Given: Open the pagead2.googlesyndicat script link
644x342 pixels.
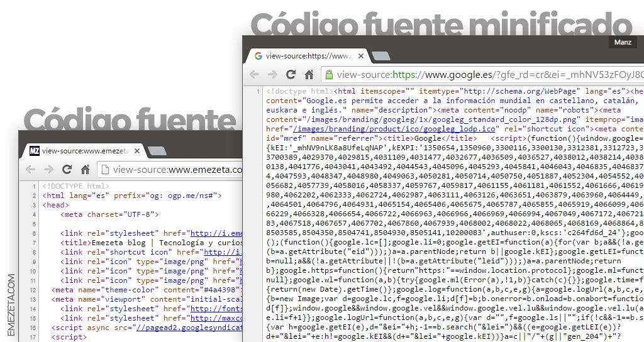Looking at the screenshot, I should tap(189, 328).
